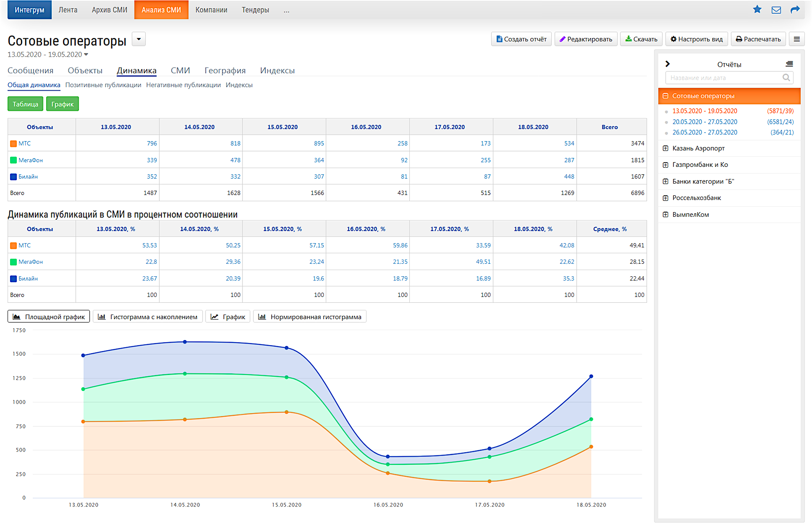Image resolution: width=812 pixels, height=525 pixels.
Task: Collapse the Сотовые операторы report group
Action: point(665,96)
